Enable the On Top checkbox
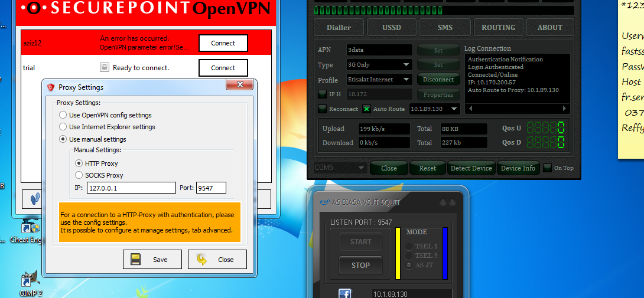 coord(547,168)
